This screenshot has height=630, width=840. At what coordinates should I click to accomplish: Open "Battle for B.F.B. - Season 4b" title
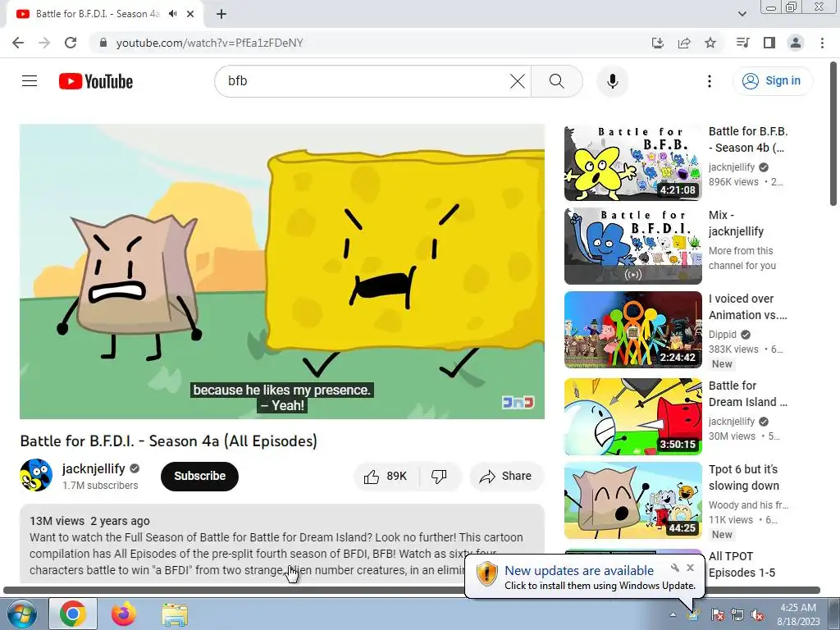(x=748, y=139)
